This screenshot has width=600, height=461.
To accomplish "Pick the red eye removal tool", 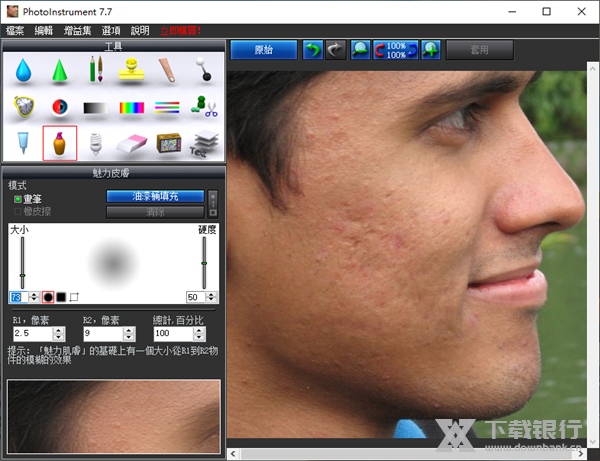I will [x=59, y=107].
